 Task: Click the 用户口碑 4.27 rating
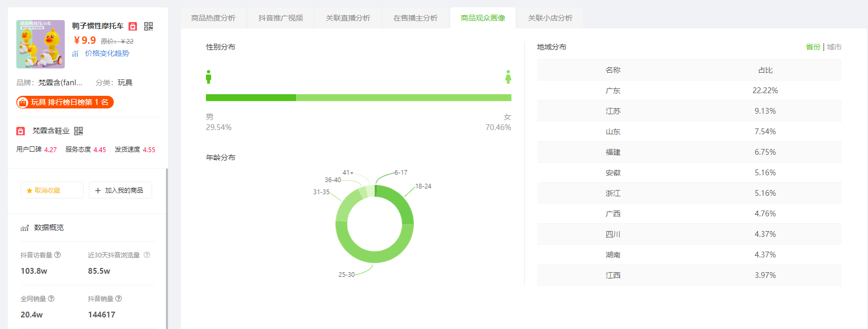point(36,149)
